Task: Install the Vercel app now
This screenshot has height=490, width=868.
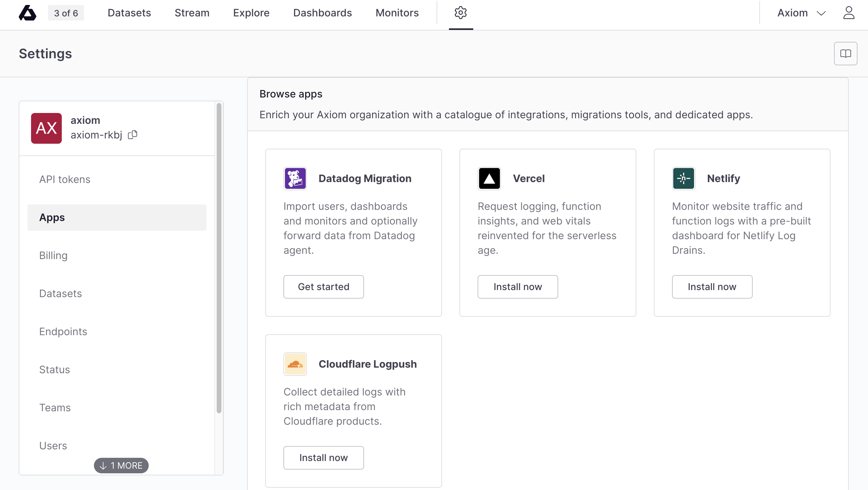Action: tap(517, 287)
